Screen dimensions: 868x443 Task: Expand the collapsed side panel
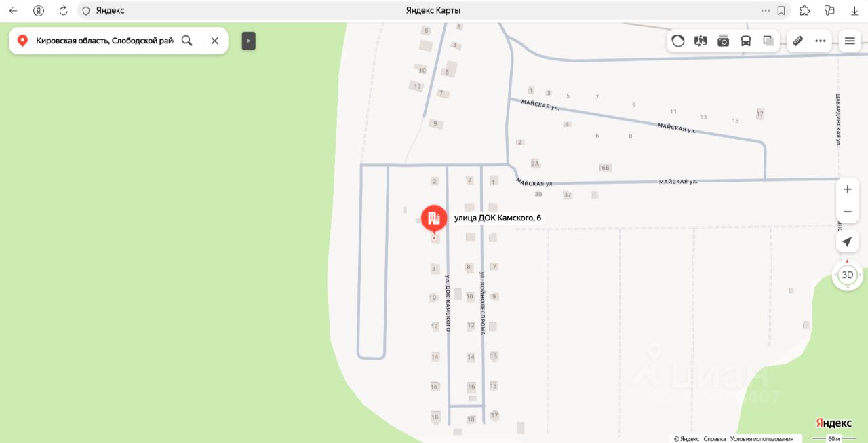point(249,41)
